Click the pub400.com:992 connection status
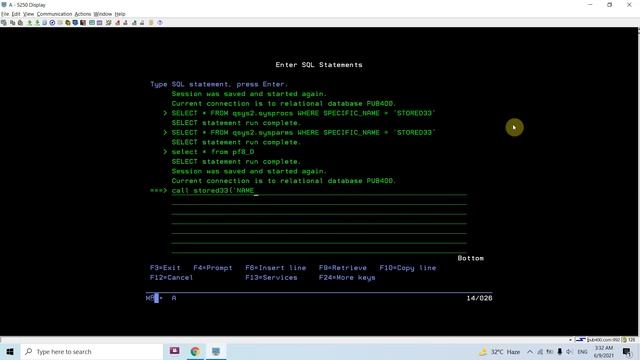 (x=603, y=340)
